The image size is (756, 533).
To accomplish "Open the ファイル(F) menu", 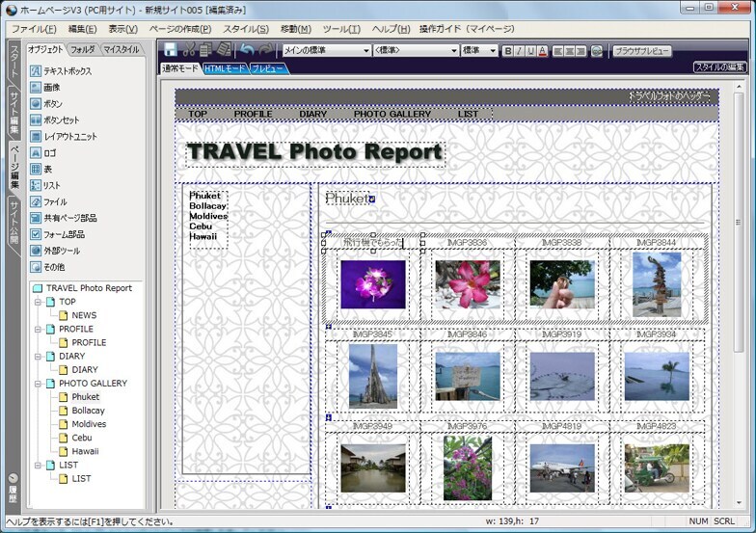I will (x=34, y=29).
